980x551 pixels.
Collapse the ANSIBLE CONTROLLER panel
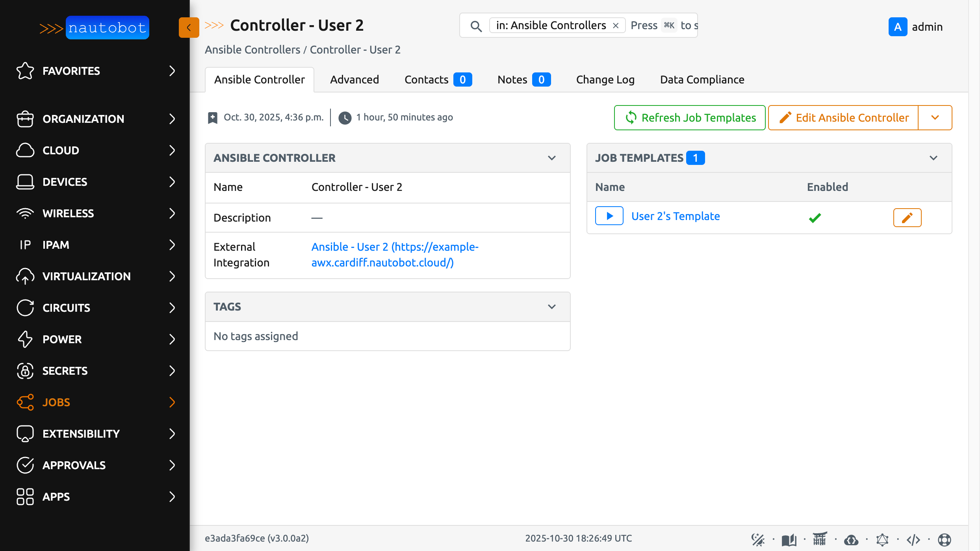[552, 158]
